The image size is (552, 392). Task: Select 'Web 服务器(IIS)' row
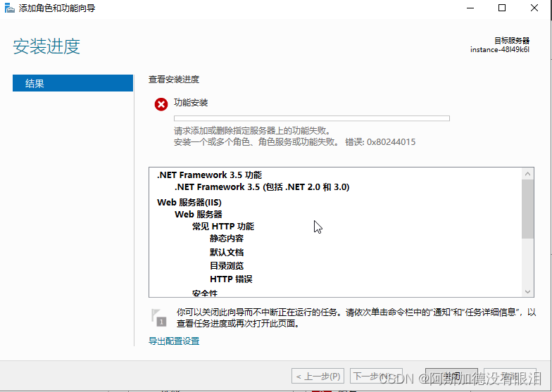(x=189, y=203)
